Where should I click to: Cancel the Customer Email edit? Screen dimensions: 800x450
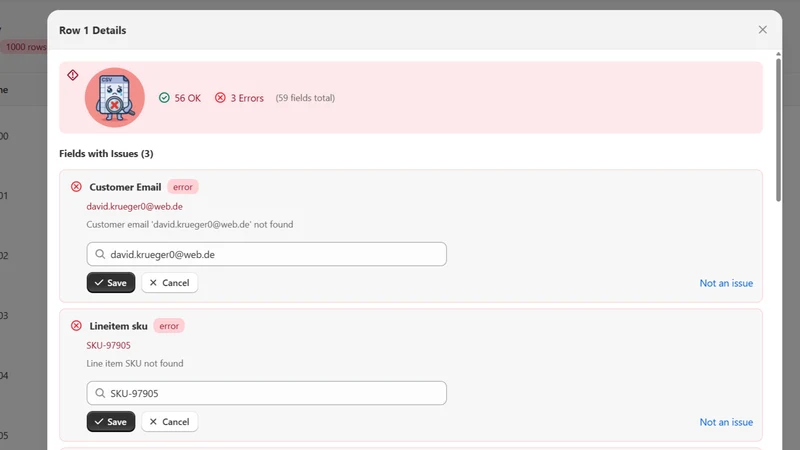(169, 283)
